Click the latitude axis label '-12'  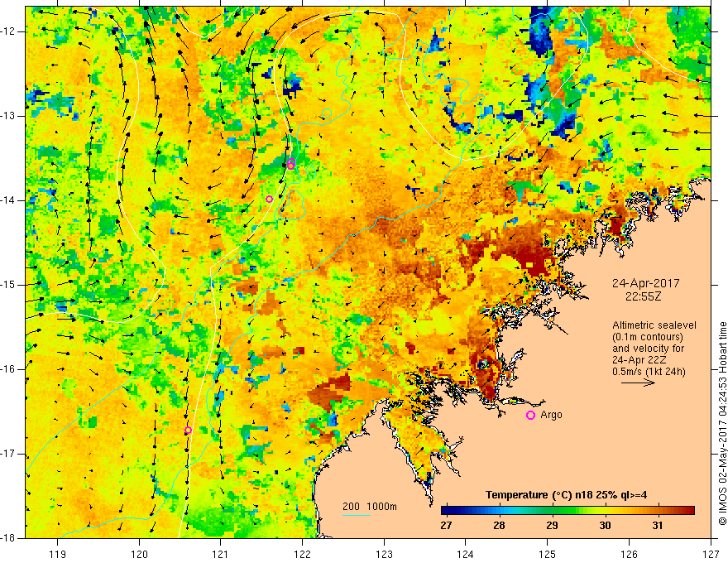8,31
